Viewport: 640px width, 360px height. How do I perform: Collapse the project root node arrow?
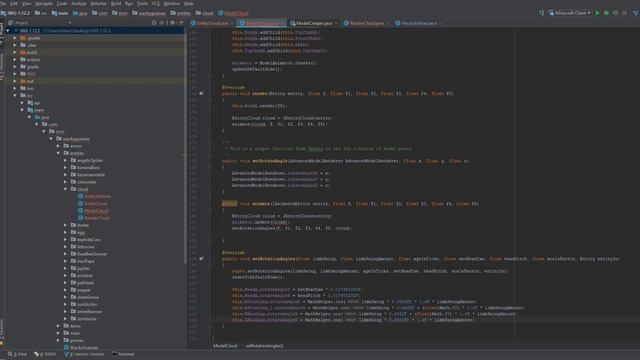click(8, 31)
